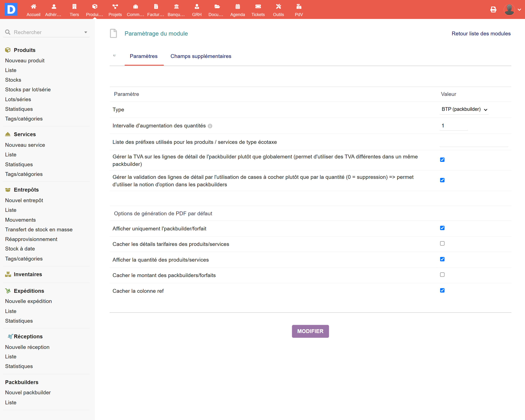Viewport: 525px width, 420px height.
Task: Open the Banques institution icon
Action: coord(176,7)
